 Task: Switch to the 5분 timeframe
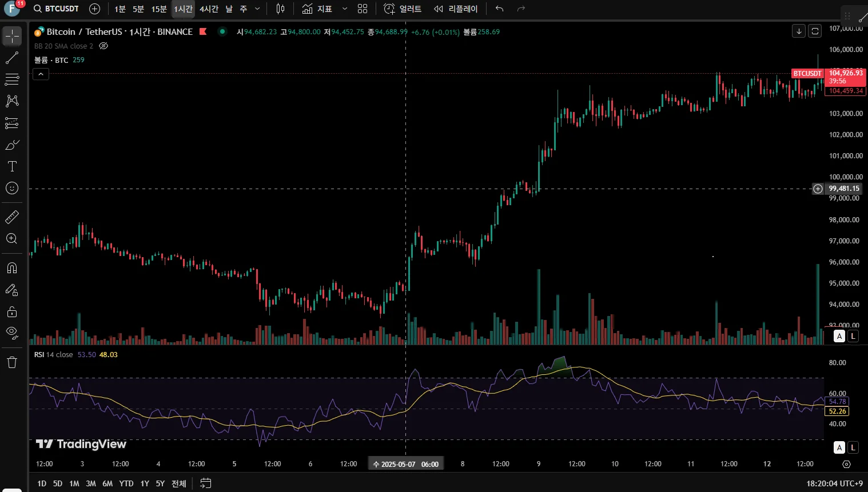coord(138,9)
